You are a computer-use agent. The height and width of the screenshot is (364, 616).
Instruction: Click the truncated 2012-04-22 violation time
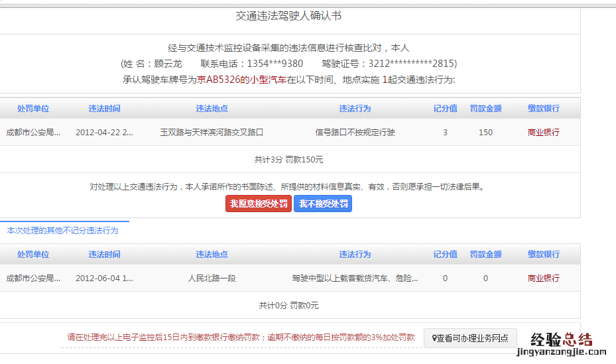tap(104, 133)
